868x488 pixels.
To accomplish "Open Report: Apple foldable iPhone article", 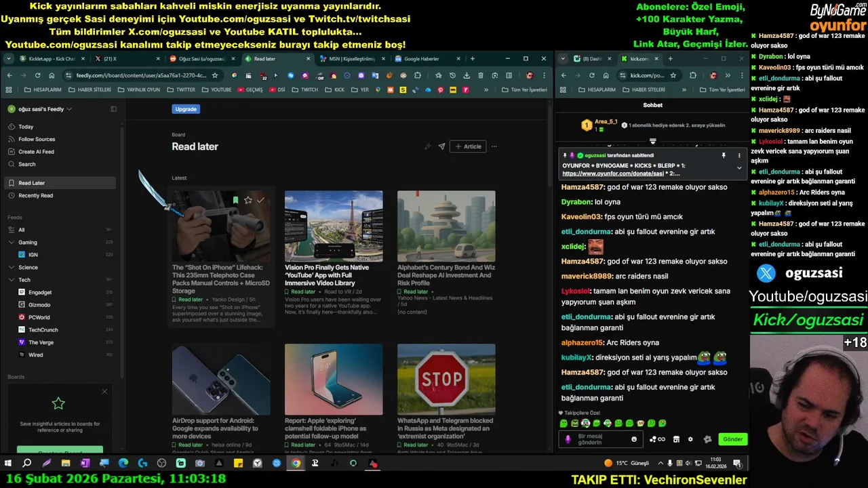I will [x=334, y=399].
